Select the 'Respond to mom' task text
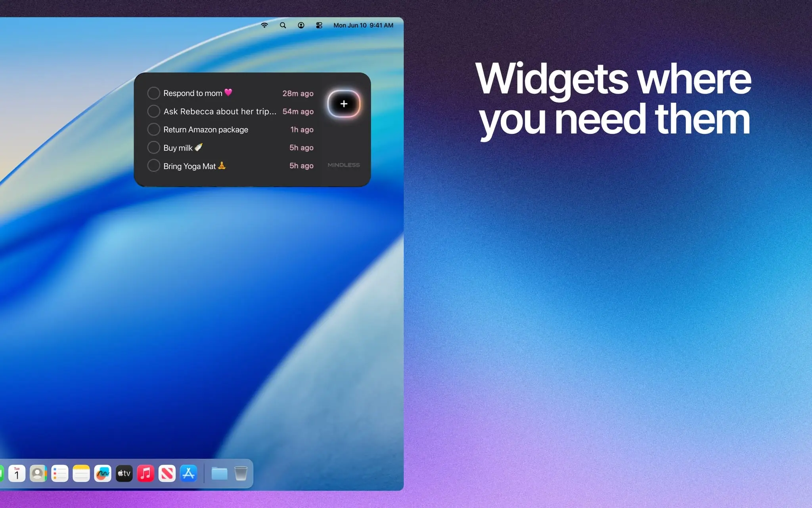 [198, 93]
